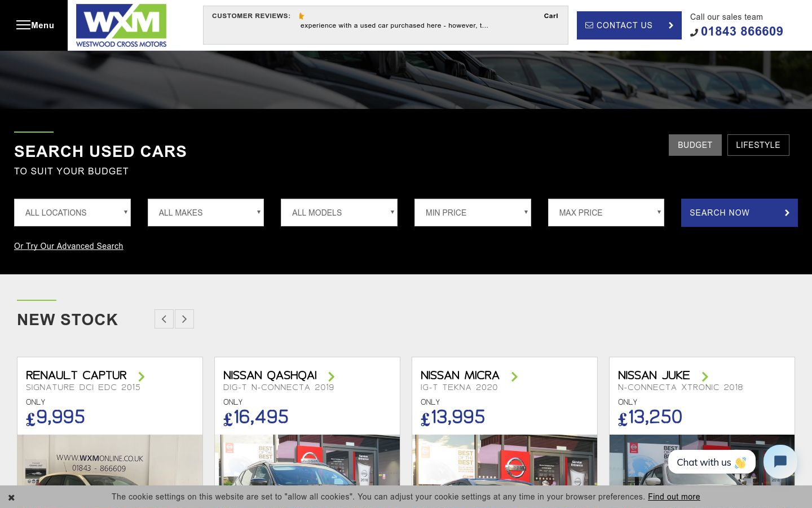
Task: Click the customer review text snippet
Action: (x=394, y=25)
